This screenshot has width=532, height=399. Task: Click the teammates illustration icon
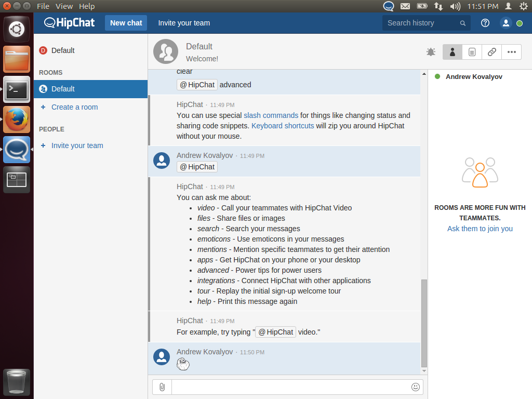480,172
